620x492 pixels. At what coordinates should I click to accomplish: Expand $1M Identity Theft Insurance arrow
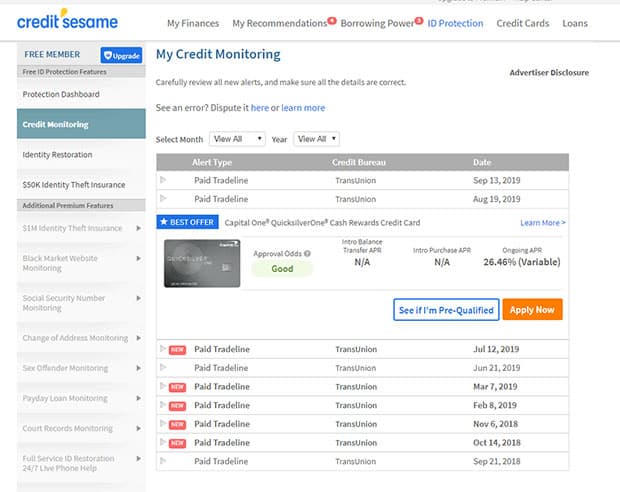138,228
